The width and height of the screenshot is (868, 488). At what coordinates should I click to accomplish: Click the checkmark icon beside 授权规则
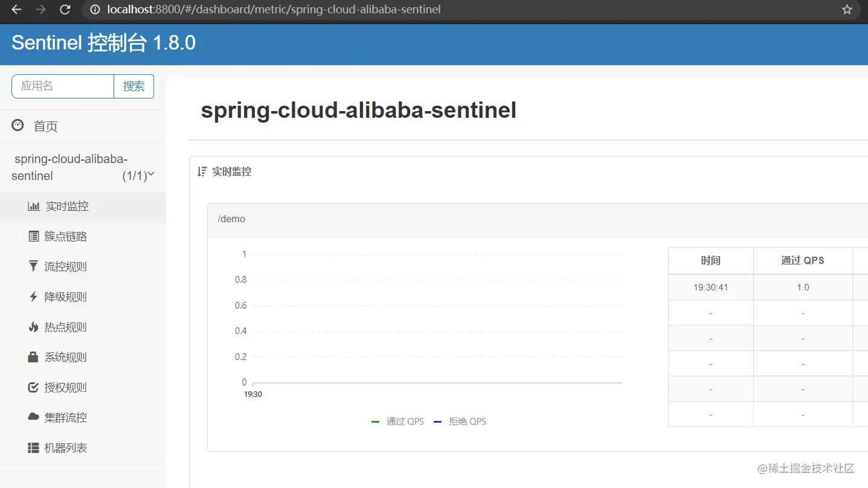[34, 388]
